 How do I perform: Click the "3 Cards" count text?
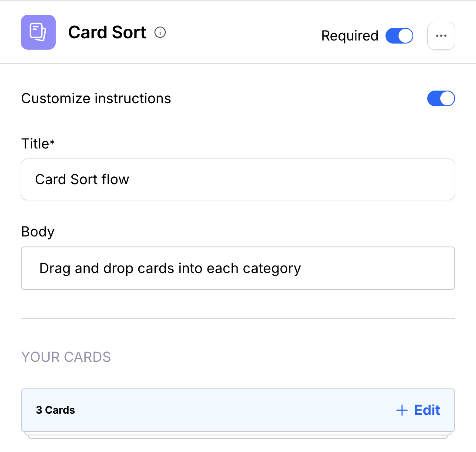coord(55,410)
